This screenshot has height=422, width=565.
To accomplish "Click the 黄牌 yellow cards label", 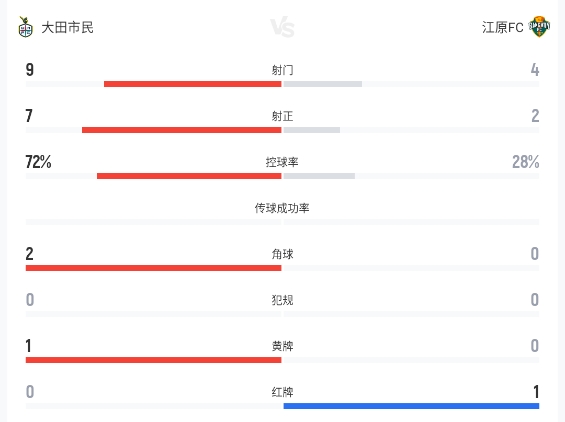I will point(282,346).
